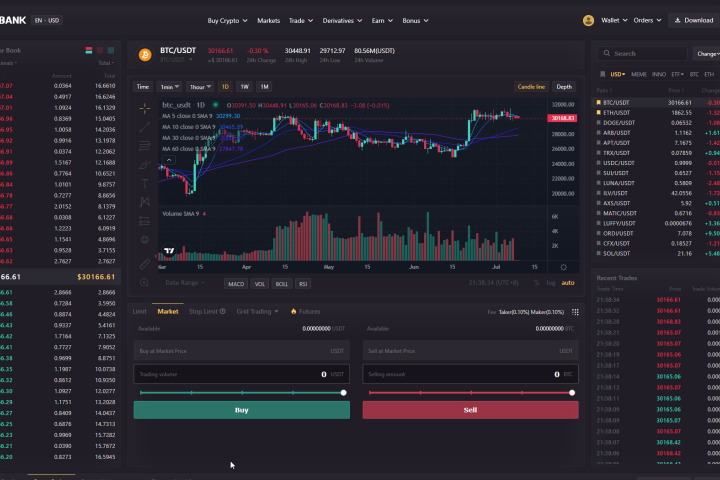
Task: Click the buy amount slider handle
Action: [x=343, y=393]
